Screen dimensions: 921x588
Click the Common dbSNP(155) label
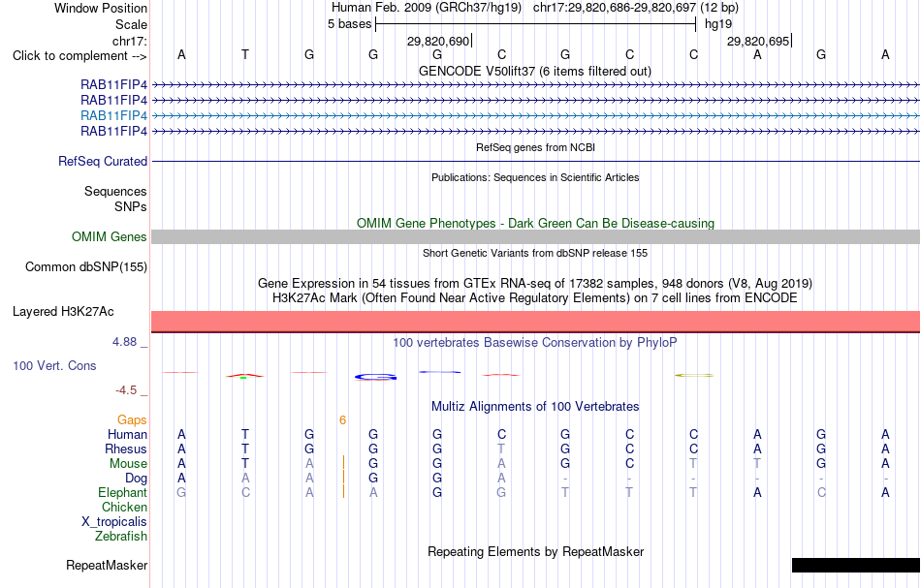click(85, 267)
